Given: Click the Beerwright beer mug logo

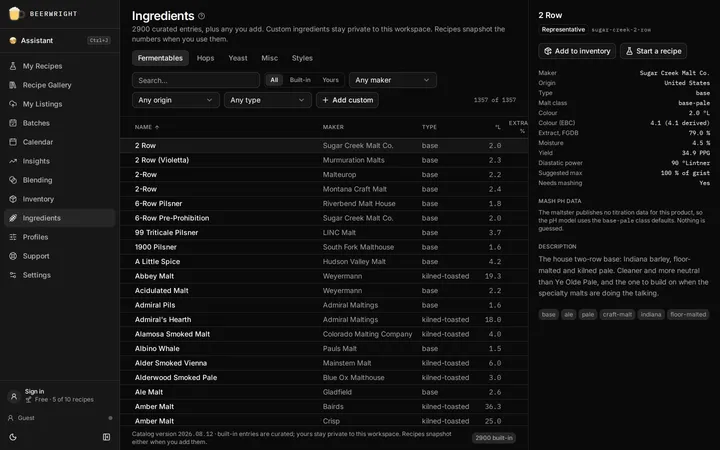Looking at the screenshot, I should (15, 13).
